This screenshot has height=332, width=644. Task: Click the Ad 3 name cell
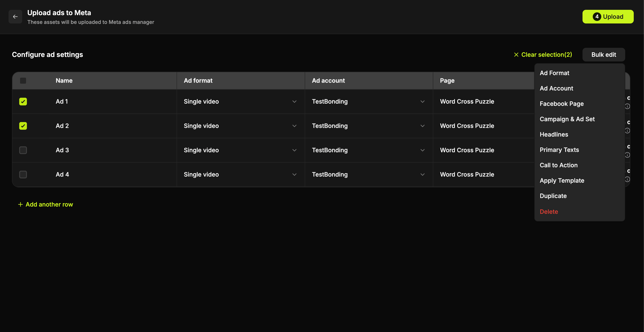[113, 150]
